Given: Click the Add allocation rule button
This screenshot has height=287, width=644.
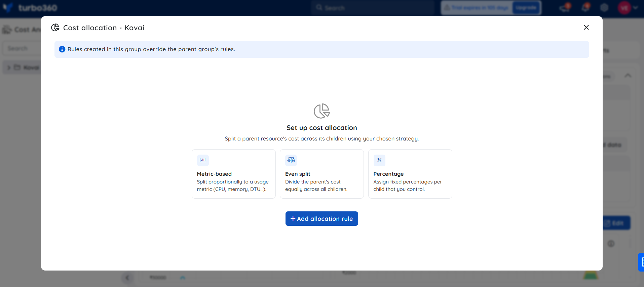Looking at the screenshot, I should (x=321, y=218).
